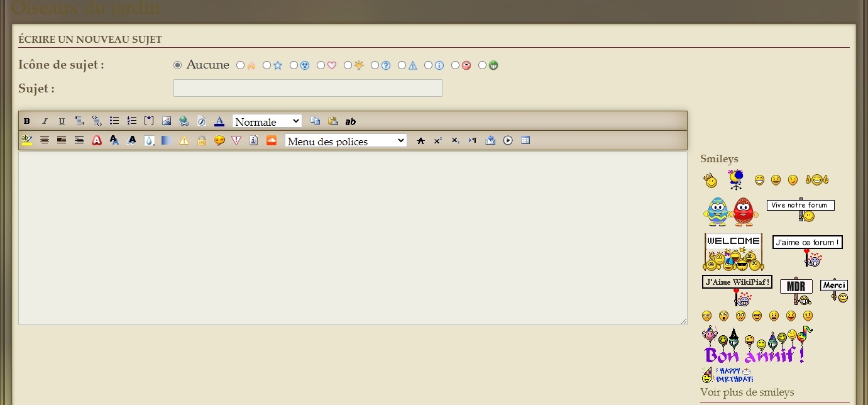Insert the WELCOME smiley

pos(733,252)
